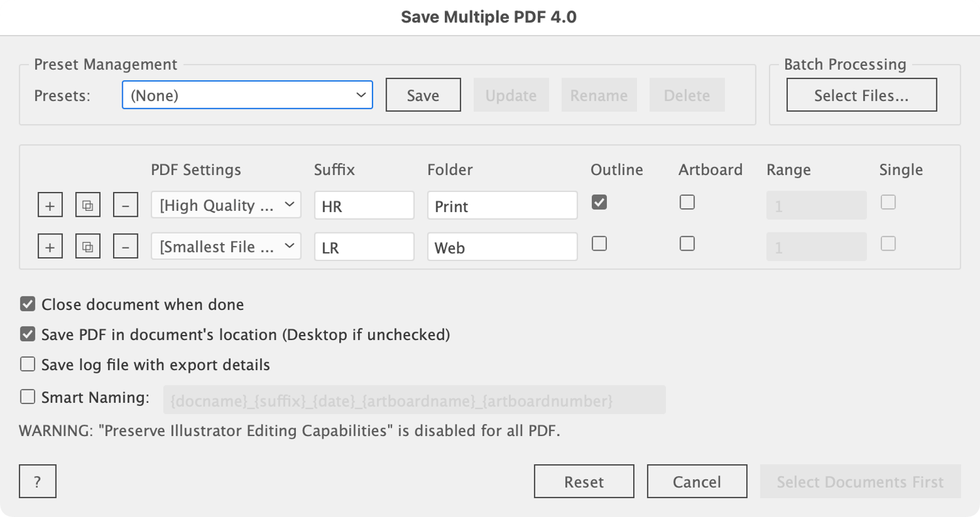Screen dimensions: 980x517
Task: Remove the HR Print row
Action: click(125, 206)
